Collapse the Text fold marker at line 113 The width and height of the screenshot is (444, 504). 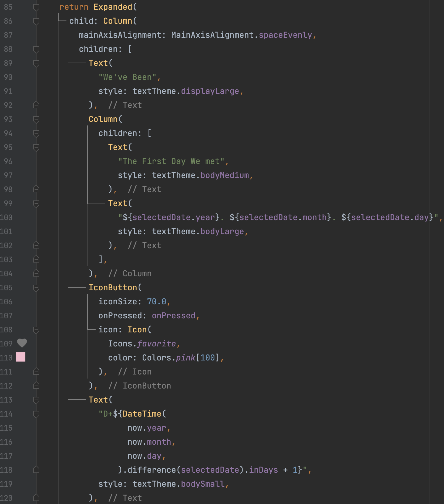[36, 400]
